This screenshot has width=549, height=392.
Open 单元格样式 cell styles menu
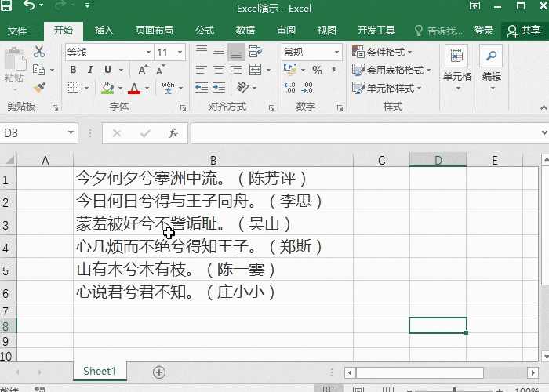click(387, 88)
